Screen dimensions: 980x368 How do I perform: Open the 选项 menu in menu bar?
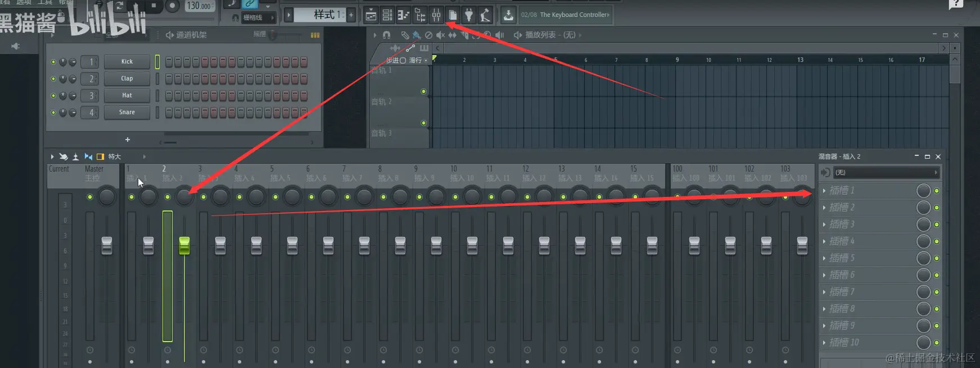click(x=24, y=2)
